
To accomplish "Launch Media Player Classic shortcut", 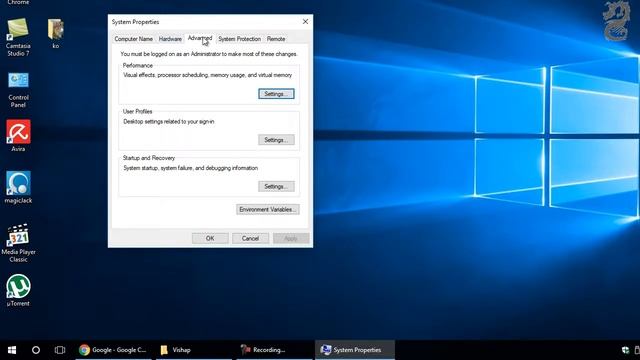I will 18,243.
